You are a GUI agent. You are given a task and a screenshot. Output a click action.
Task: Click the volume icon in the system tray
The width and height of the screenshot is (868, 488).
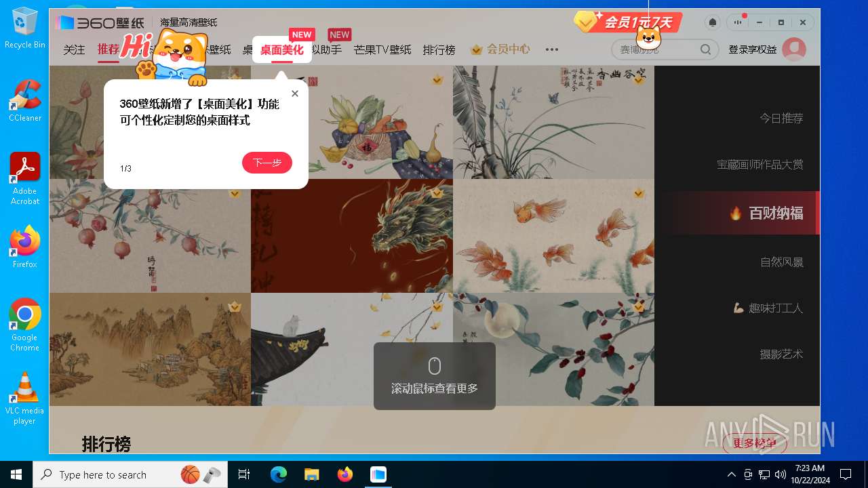780,474
